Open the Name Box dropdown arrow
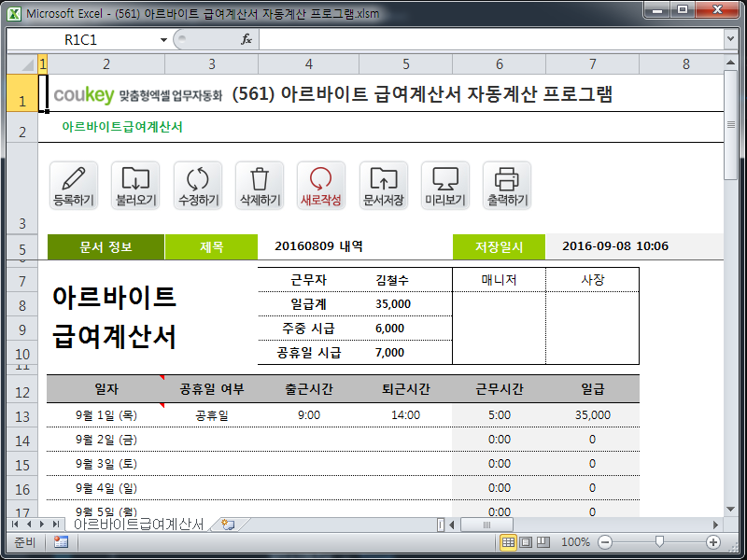Screen dimensions: 747x560 (x=163, y=39)
